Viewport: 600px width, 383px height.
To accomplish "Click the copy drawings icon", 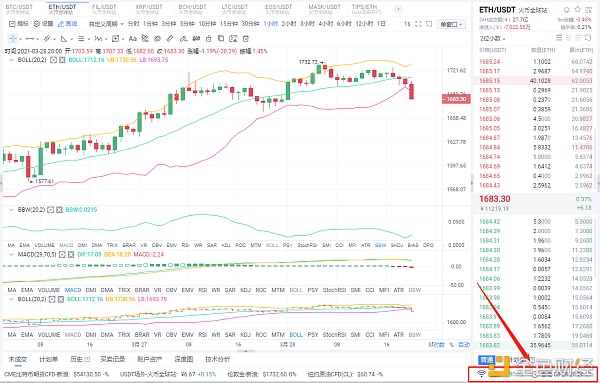I will pos(221,39).
